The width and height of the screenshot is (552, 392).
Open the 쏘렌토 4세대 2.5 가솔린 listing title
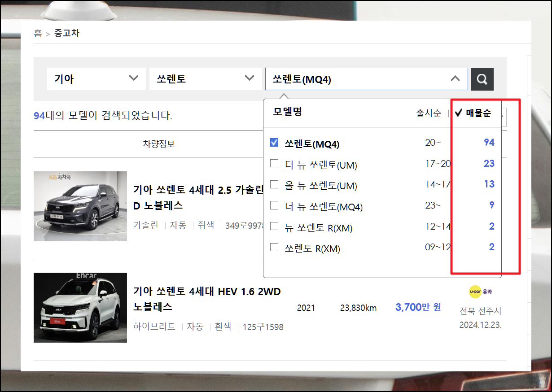point(198,197)
